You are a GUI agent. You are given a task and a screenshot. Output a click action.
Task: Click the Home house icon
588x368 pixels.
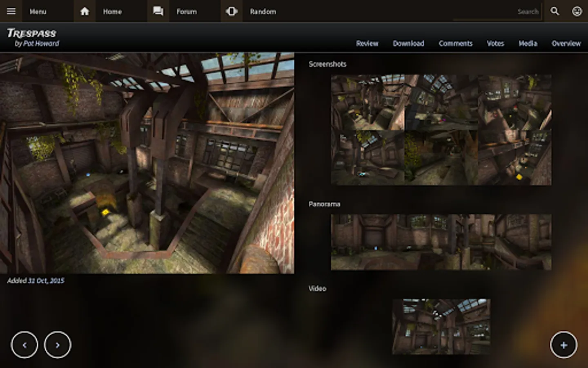click(x=85, y=11)
